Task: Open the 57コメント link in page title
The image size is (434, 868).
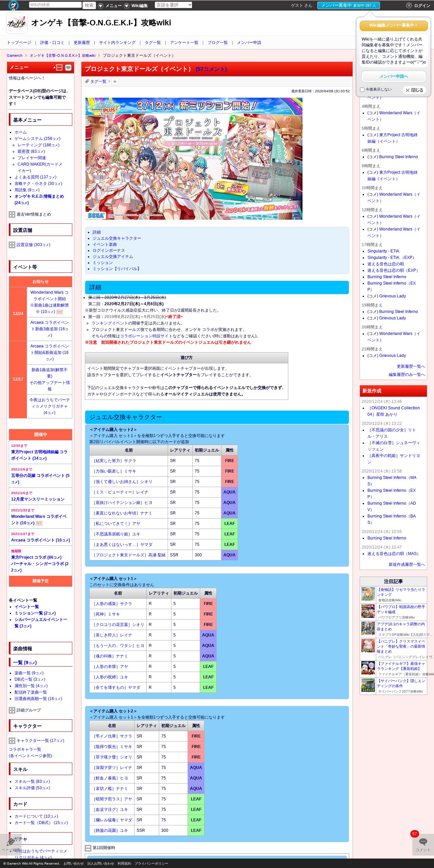Action: 211,69
